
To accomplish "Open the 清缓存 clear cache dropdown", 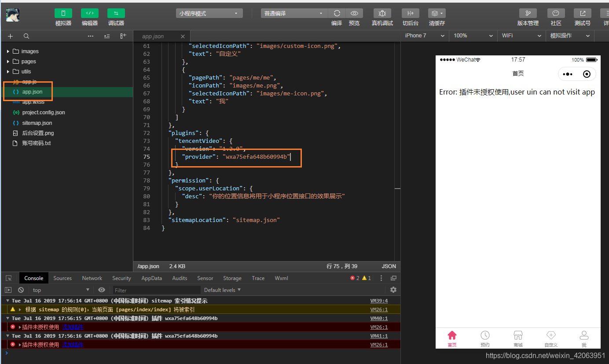I will pyautogui.click(x=437, y=13).
